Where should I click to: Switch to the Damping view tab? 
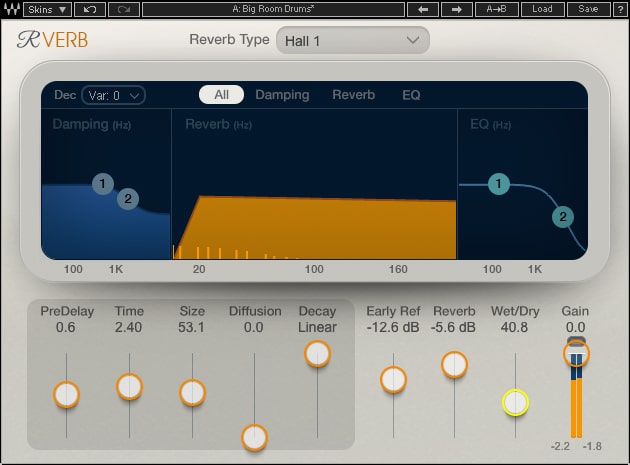[282, 95]
